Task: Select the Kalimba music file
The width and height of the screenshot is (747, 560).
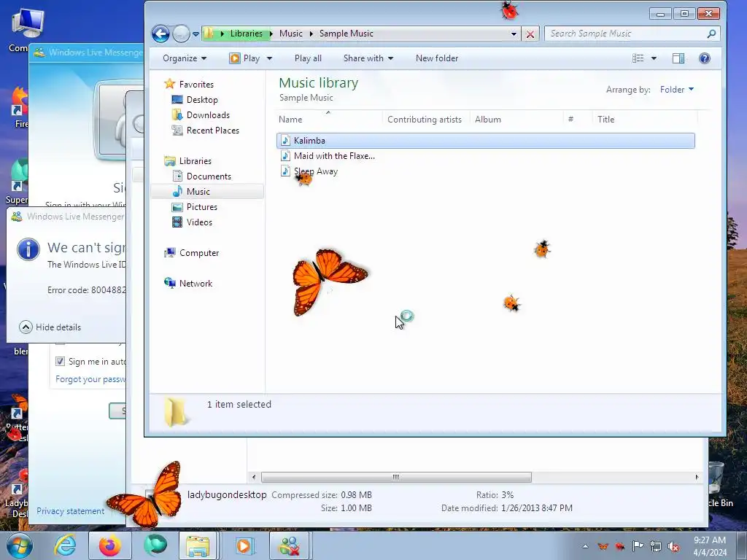Action: 485,141
